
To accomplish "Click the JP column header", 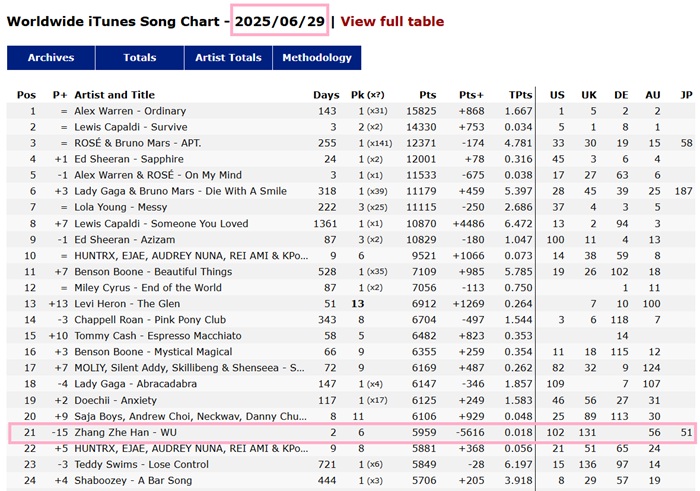I will [x=686, y=95].
